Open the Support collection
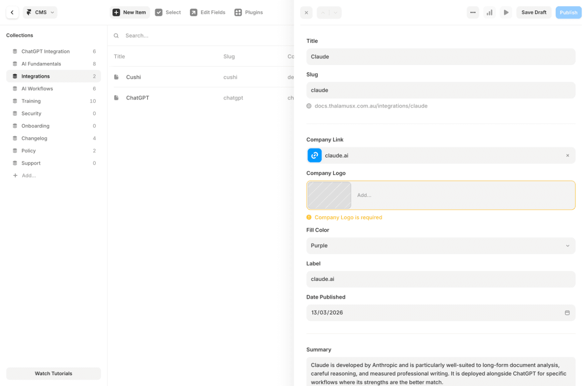This screenshot has width=588, height=386. (53, 163)
